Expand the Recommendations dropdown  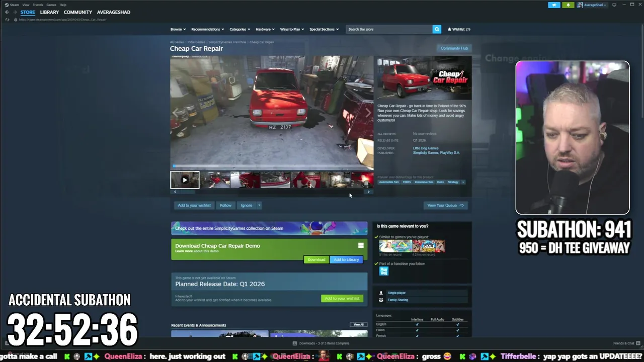[208, 29]
